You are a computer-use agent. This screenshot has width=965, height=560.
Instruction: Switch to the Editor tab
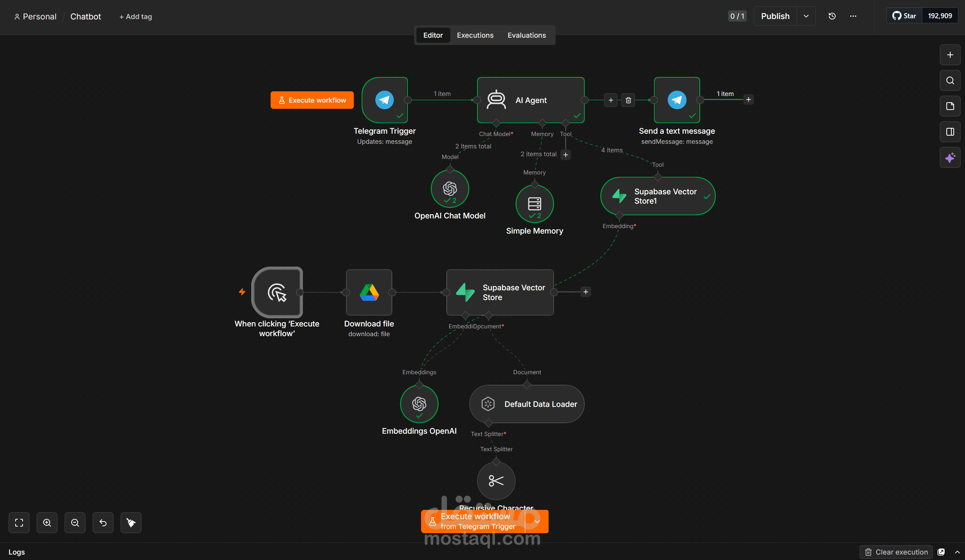(x=433, y=35)
